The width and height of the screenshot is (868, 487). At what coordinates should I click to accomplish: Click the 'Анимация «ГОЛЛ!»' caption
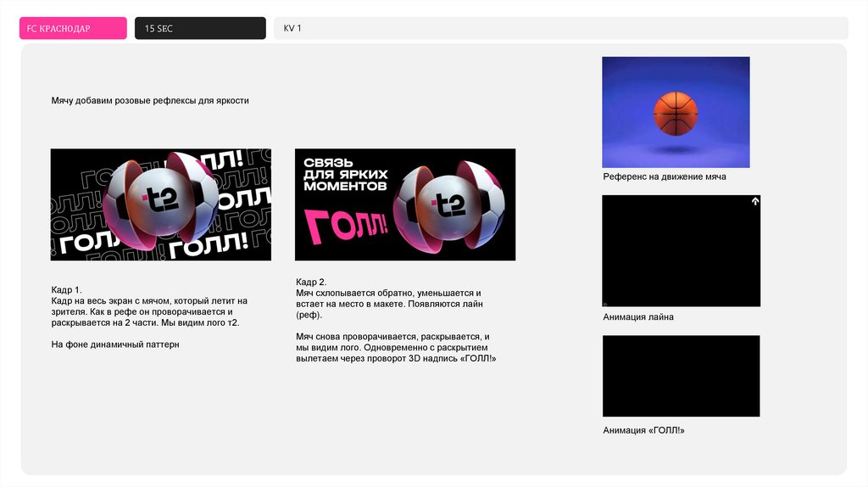click(644, 430)
